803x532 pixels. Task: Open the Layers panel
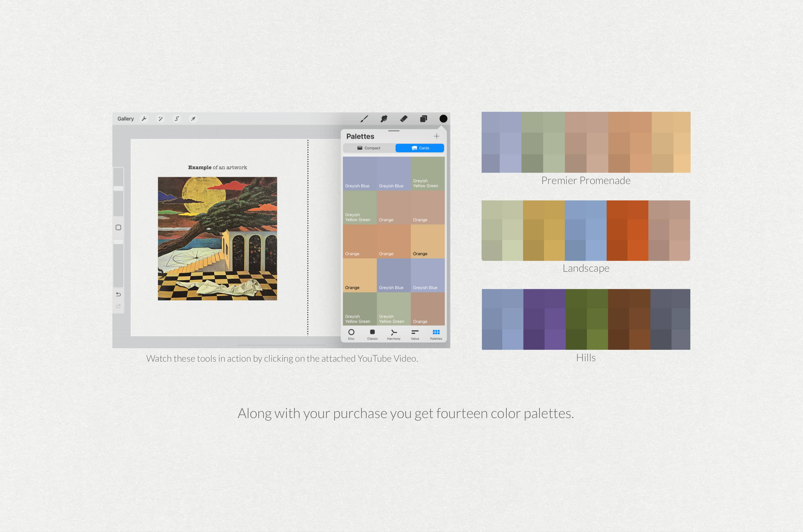[423, 118]
